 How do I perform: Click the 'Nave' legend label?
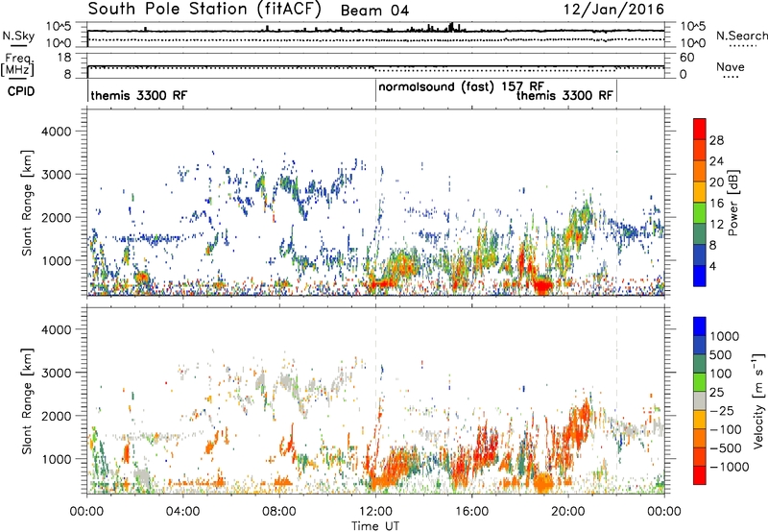(730, 66)
